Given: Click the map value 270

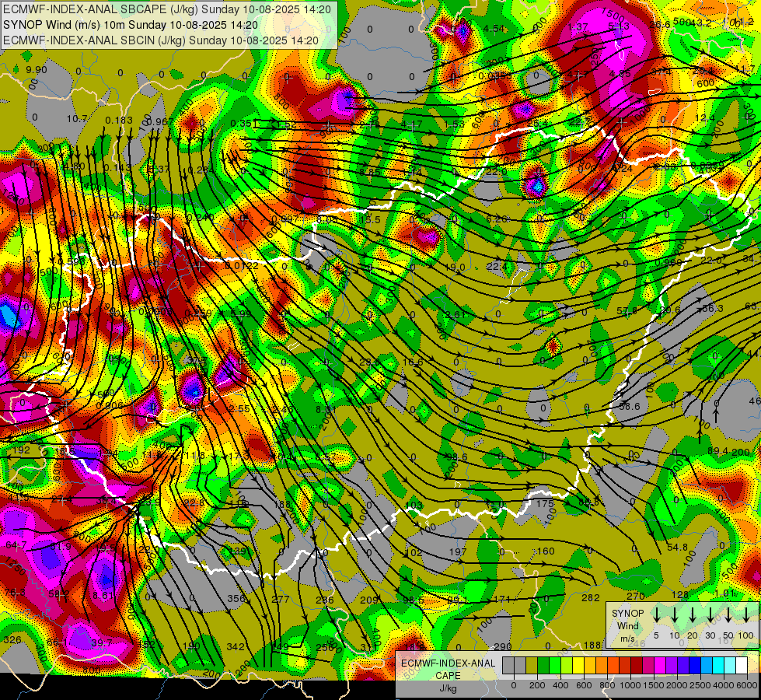Looking at the screenshot, I should tap(635, 596).
